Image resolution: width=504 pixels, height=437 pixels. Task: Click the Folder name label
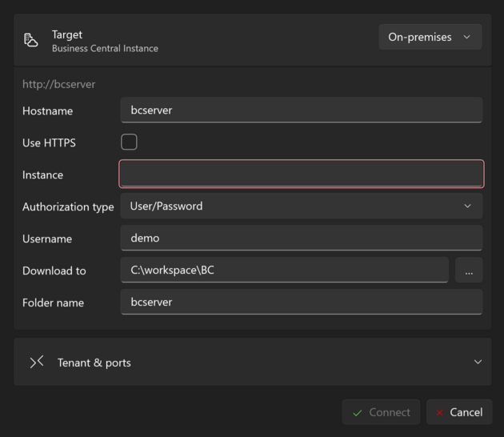tap(53, 303)
